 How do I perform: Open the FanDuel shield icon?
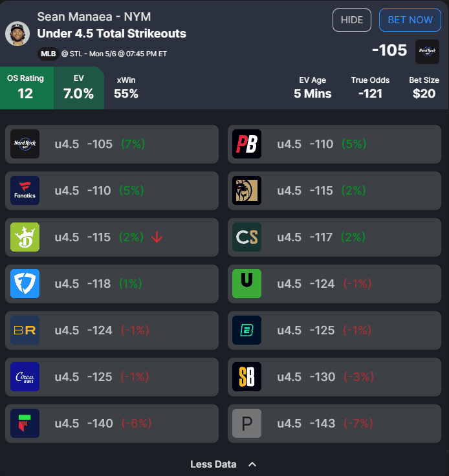point(25,283)
